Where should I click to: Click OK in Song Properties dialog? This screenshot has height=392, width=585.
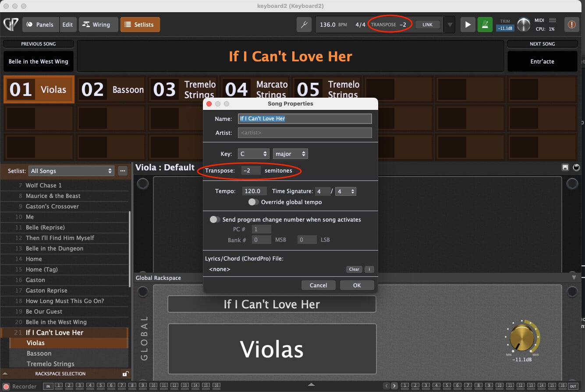click(357, 285)
